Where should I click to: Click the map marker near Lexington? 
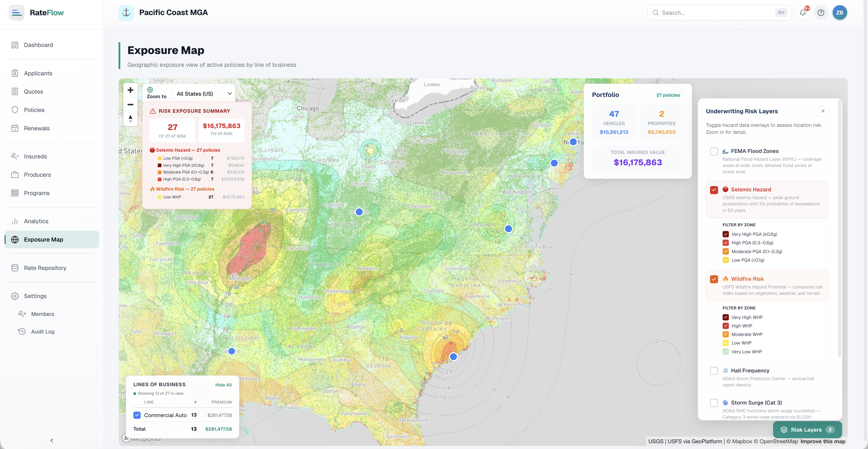pos(359,212)
